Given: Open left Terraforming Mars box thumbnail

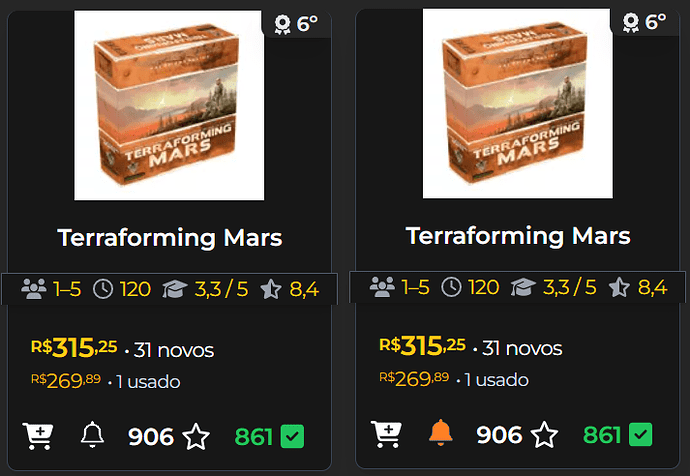Looking at the screenshot, I should 169,106.
